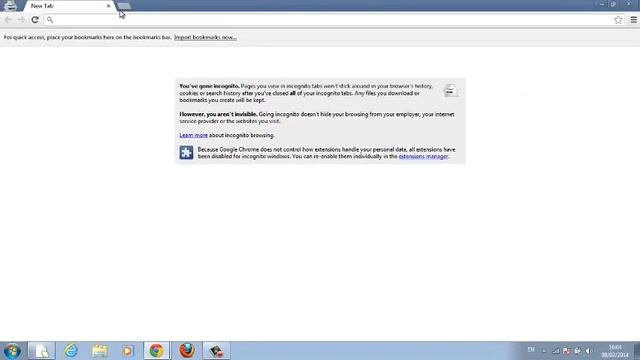Click the Forward navigation arrow
The image size is (640, 360).
pos(21,20)
